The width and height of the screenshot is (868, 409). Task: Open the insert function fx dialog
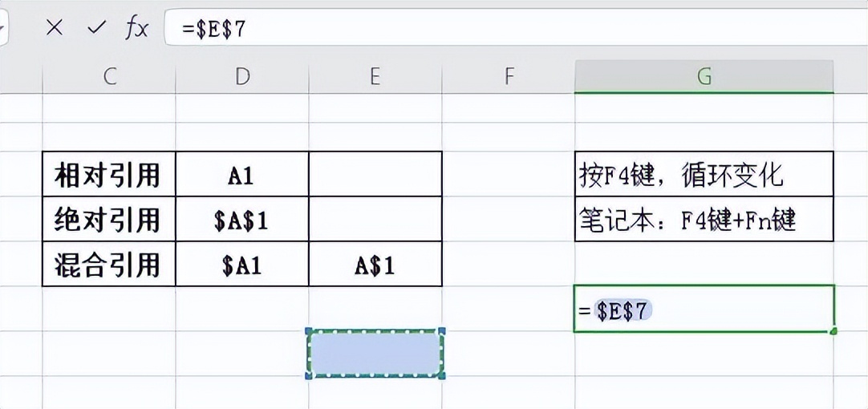tap(136, 28)
